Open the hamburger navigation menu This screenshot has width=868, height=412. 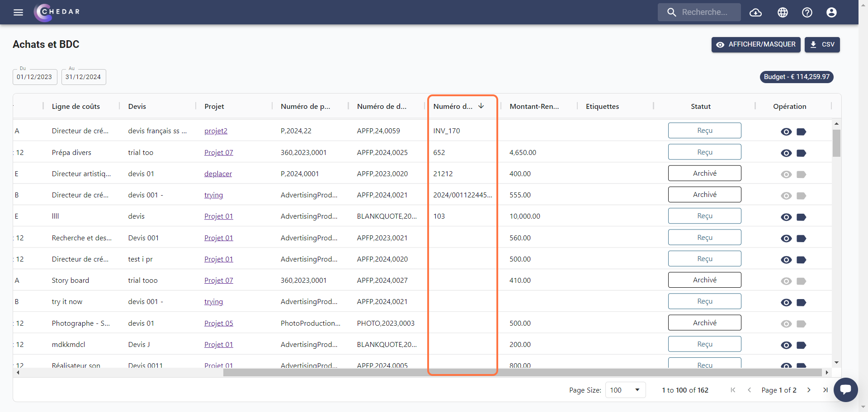(18, 12)
